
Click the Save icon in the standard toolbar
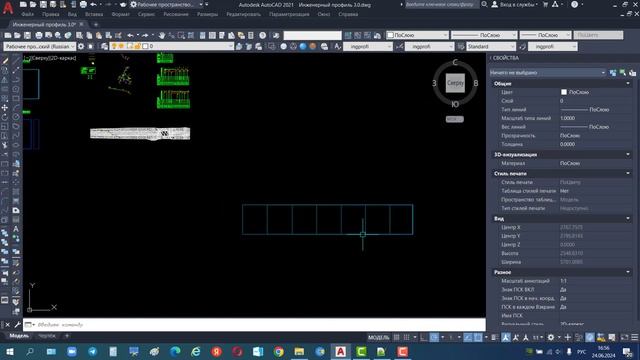tap(27, 36)
